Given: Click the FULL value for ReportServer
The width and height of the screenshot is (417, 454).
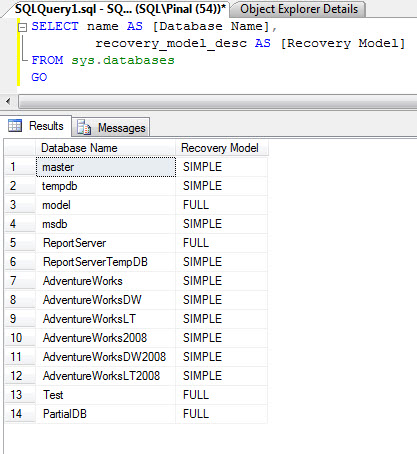Looking at the screenshot, I should click(x=222, y=243).
